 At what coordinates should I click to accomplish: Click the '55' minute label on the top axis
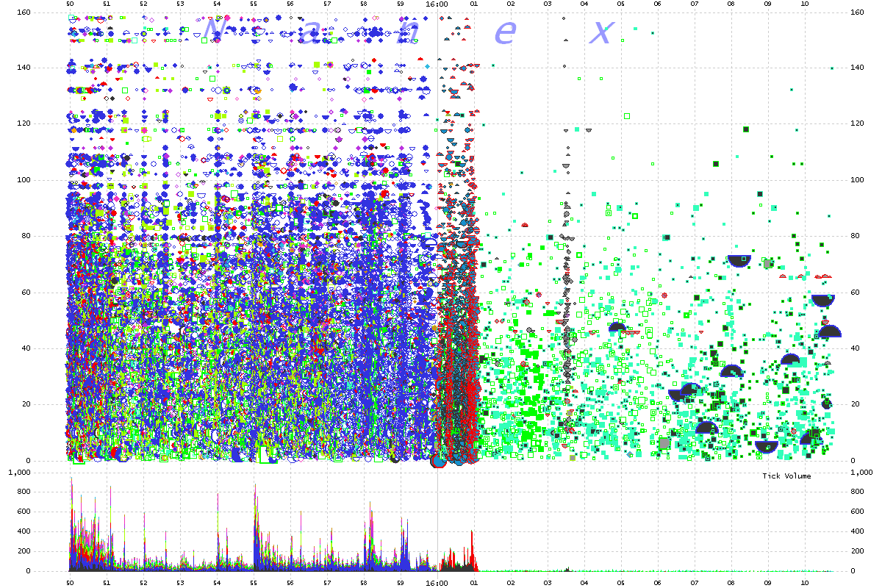[x=254, y=4]
